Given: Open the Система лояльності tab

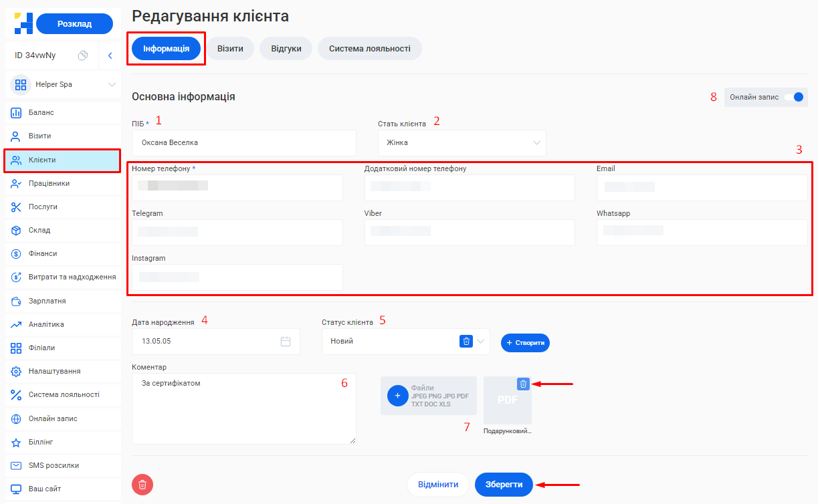Looking at the screenshot, I should click(369, 49).
